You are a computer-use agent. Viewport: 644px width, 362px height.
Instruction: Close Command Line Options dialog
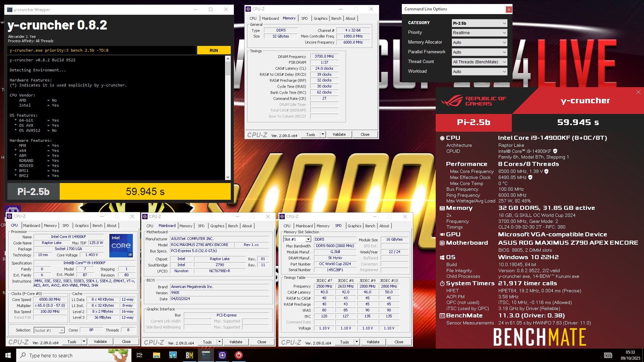coord(509,9)
